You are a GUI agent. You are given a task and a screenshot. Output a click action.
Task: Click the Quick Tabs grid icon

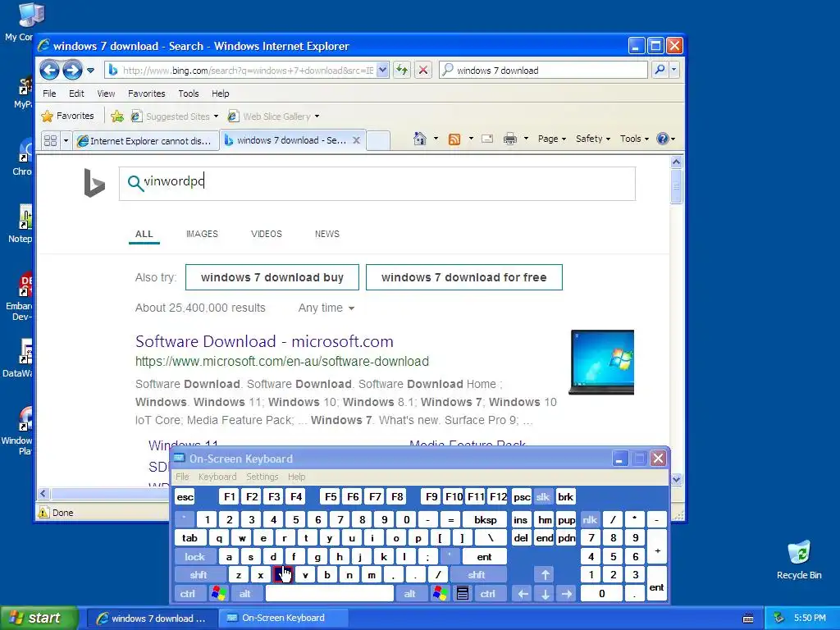50,140
